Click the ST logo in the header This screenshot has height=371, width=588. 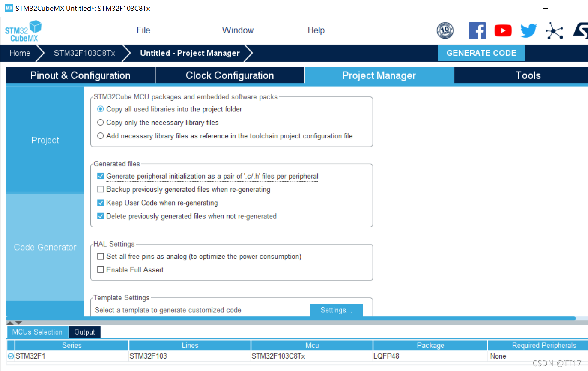point(580,30)
